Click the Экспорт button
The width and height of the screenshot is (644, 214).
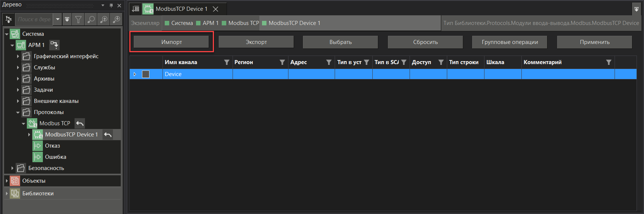[256, 42]
